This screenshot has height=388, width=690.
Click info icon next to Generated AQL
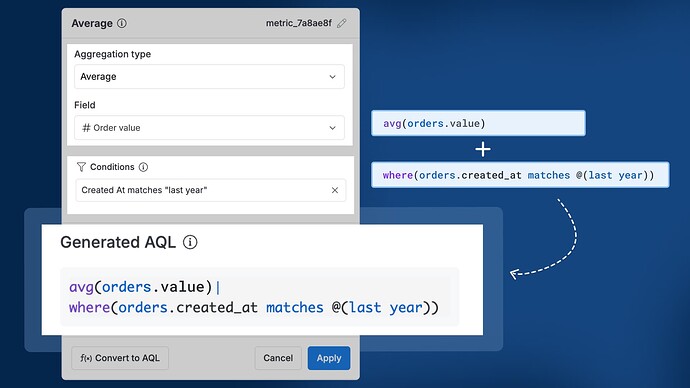tap(190, 242)
